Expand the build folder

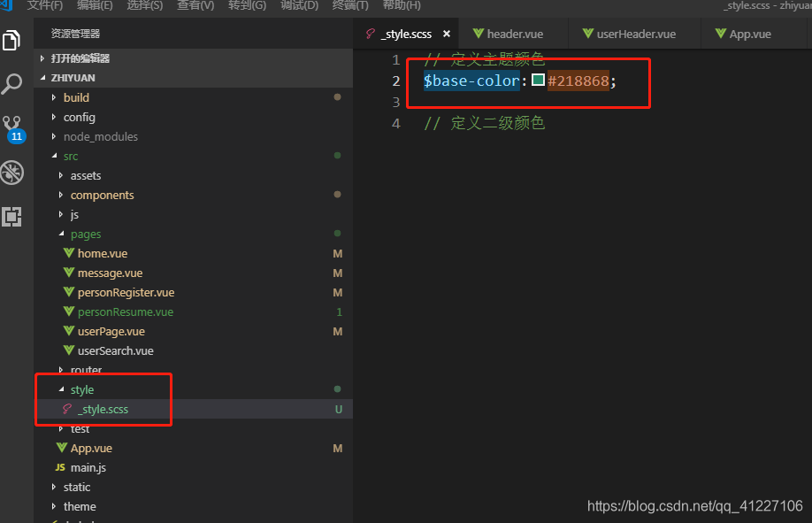[x=54, y=97]
